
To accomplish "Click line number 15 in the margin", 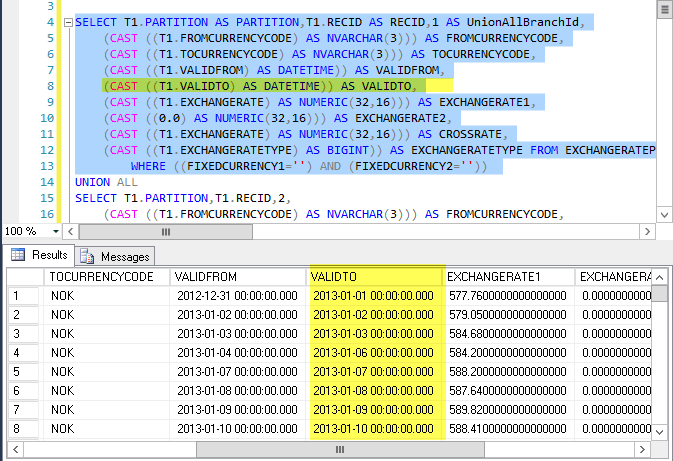I will coord(47,198).
